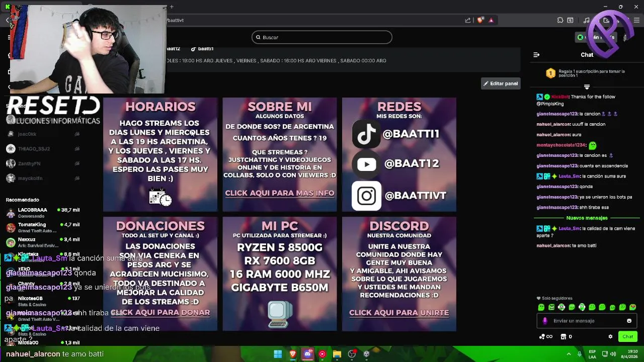The height and width of the screenshot is (362, 644).
Task: Click the YouTube icon in REDES panel
Action: tap(366, 164)
